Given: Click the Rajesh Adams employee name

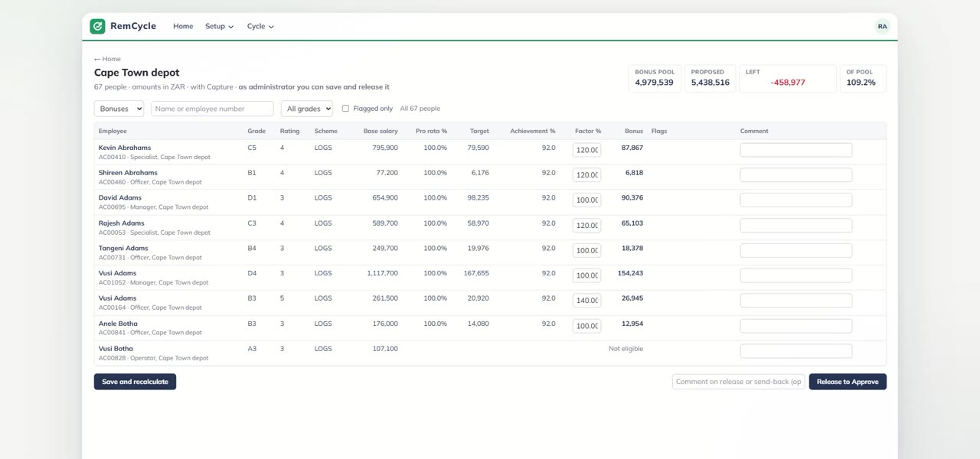Looking at the screenshot, I should [x=122, y=223].
